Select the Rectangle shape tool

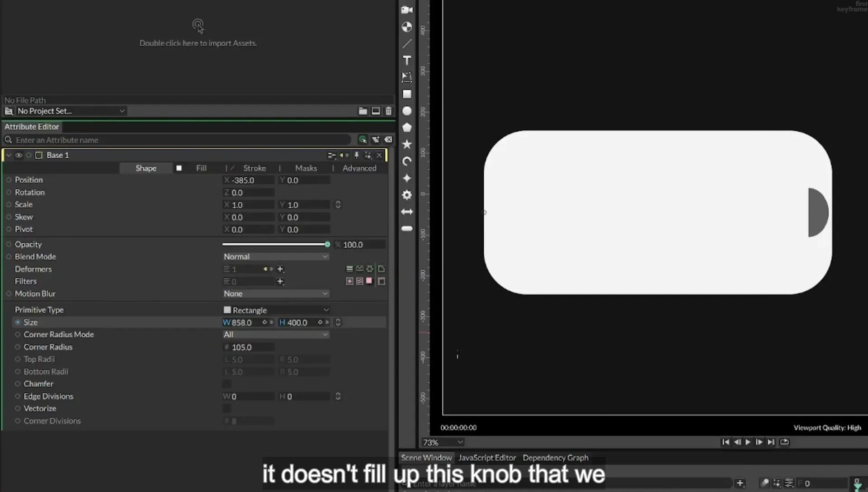407,94
